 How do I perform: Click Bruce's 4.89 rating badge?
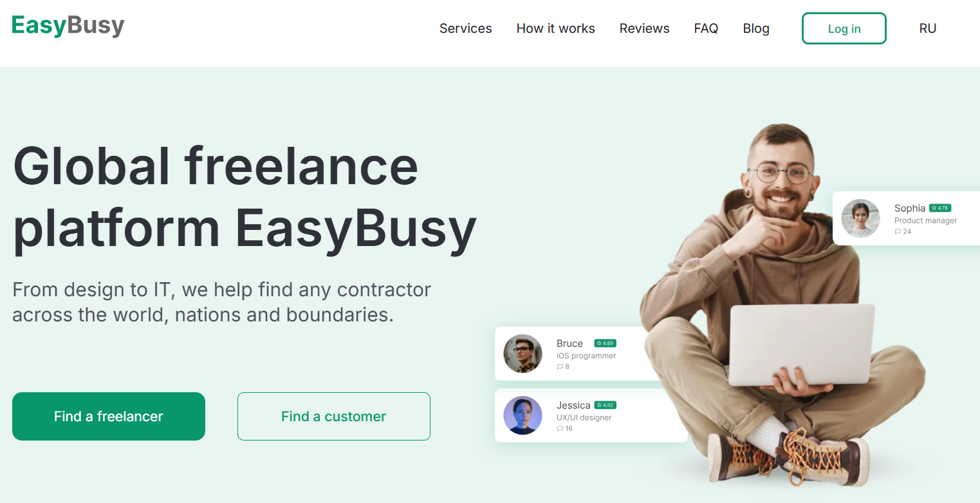[x=605, y=343]
